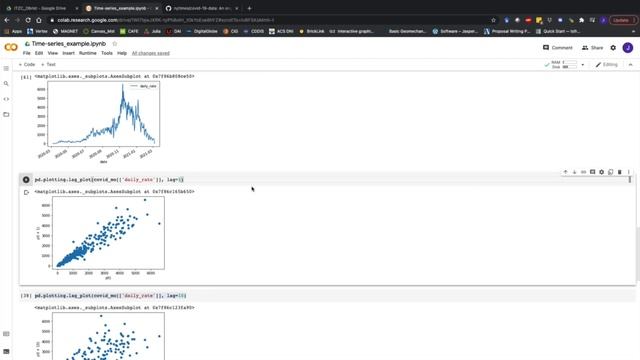
Task: Open the File menu
Action: click(27, 53)
